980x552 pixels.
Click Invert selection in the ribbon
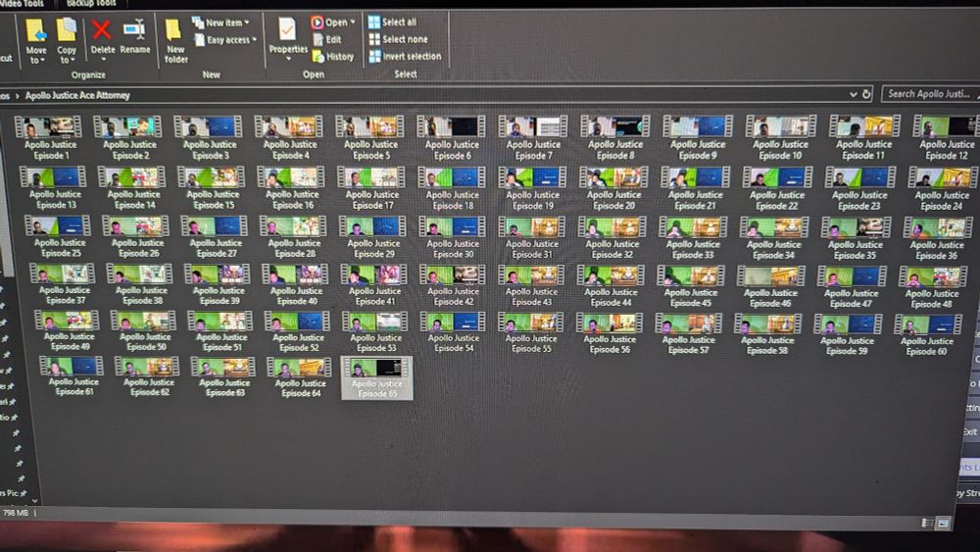point(405,56)
